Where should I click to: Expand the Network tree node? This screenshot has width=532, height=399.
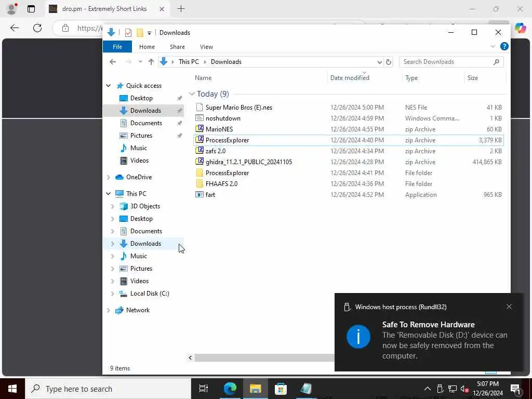tap(108, 310)
